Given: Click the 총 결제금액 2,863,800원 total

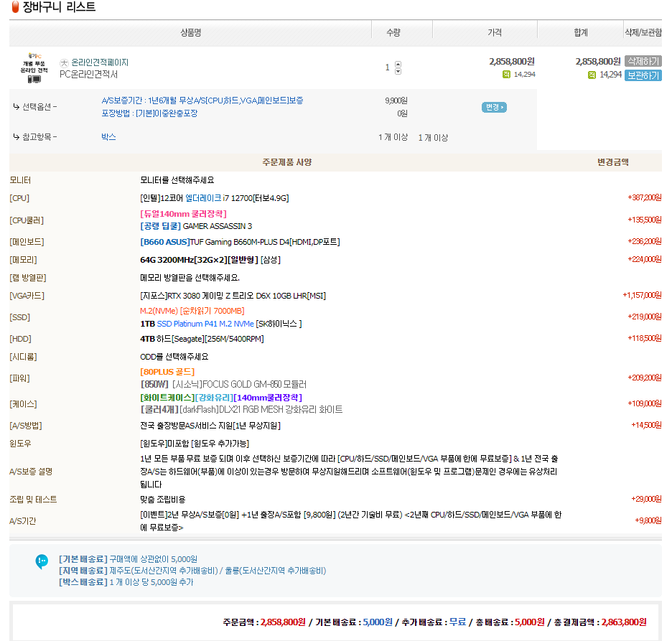Looking at the screenshot, I should (600, 622).
